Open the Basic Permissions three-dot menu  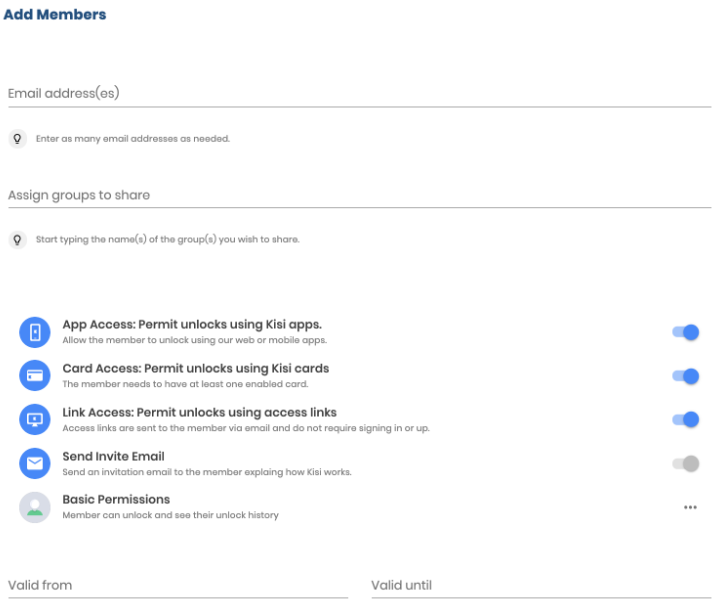coord(690,508)
